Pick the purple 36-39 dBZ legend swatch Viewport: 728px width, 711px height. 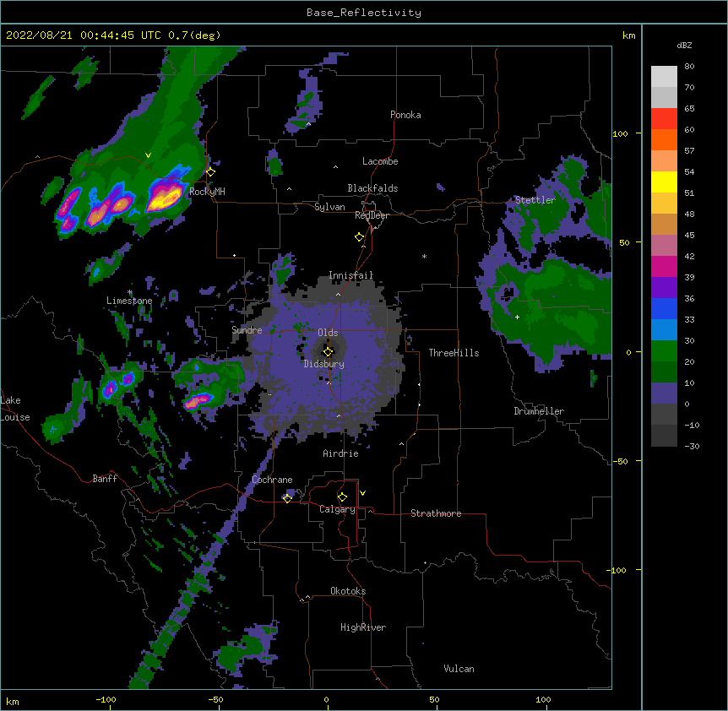pos(664,288)
